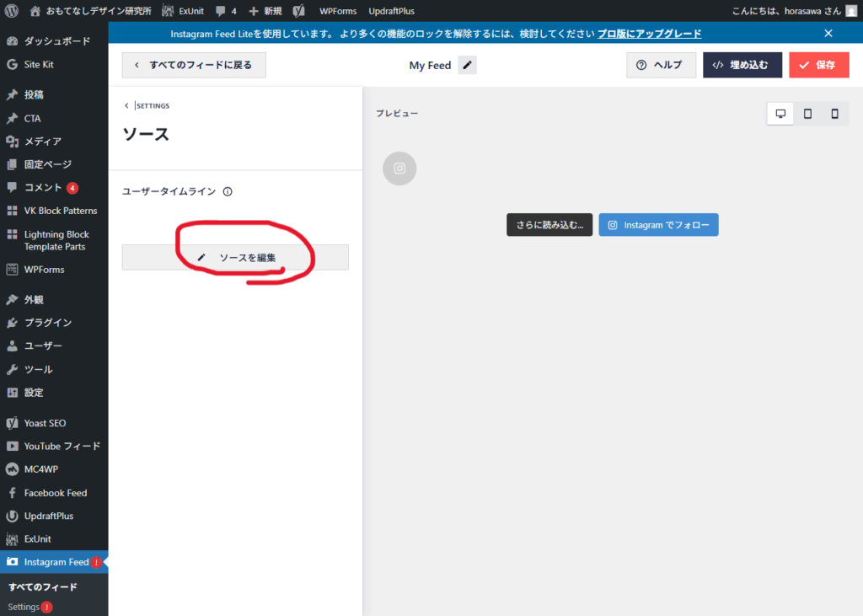Open the Yoast icon in admin bar
863x616 pixels.
pos(298,11)
